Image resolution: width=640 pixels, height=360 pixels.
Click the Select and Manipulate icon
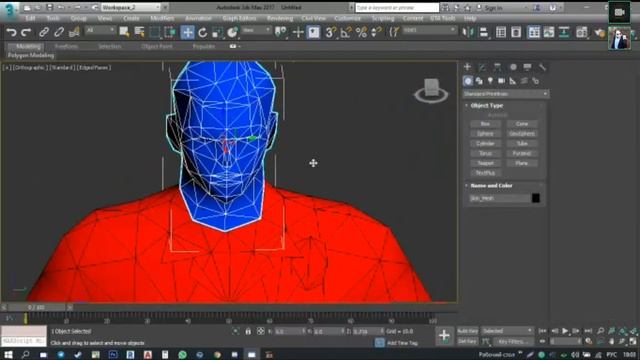[298, 32]
